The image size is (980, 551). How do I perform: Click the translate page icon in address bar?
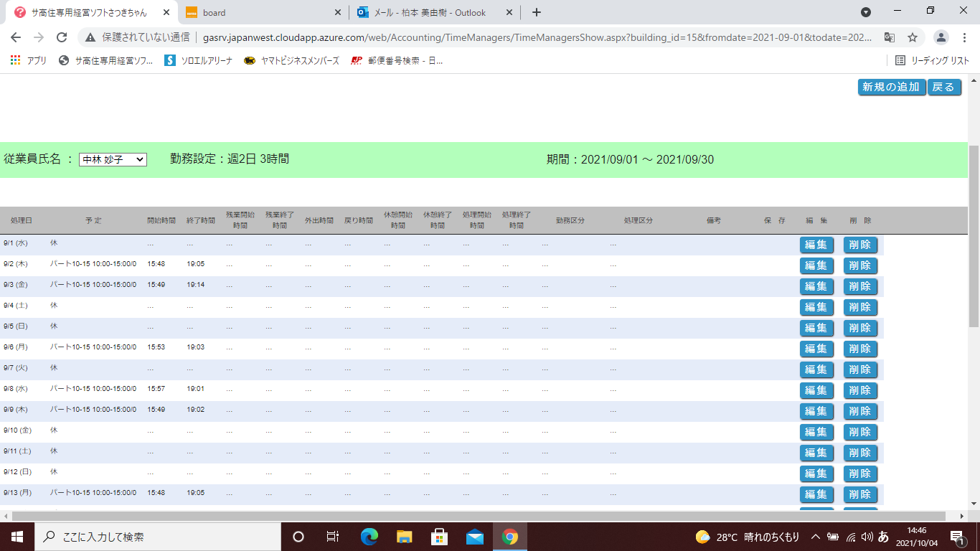click(889, 37)
